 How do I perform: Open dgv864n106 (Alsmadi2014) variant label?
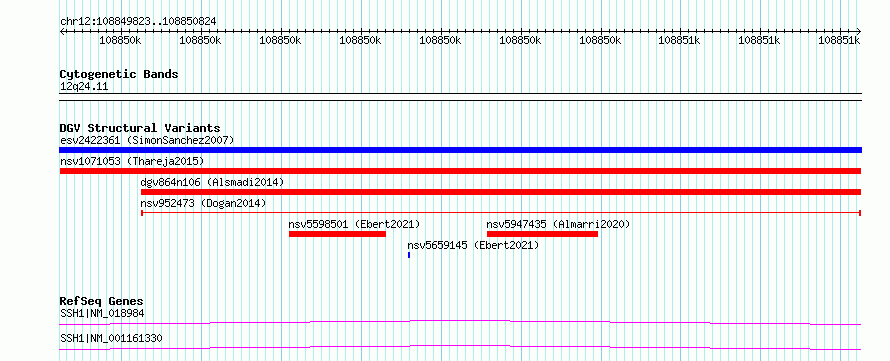pos(212,182)
